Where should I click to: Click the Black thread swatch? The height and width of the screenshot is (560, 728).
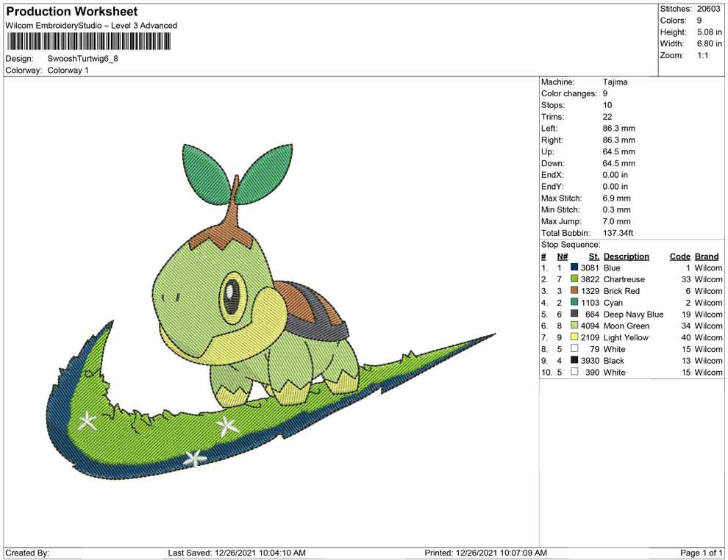click(x=574, y=360)
